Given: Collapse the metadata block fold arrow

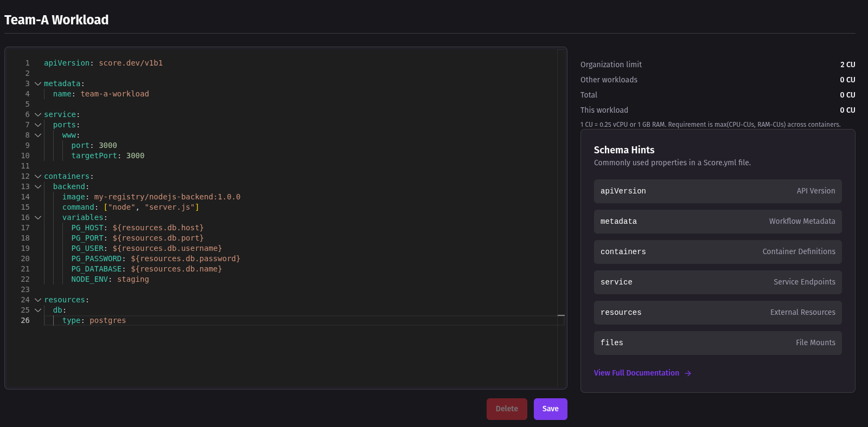Looking at the screenshot, I should tap(38, 84).
